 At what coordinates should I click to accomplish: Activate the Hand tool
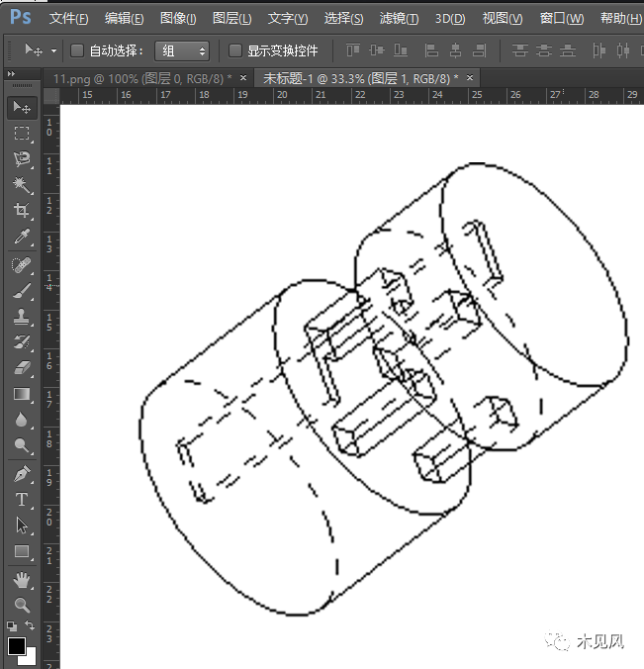(x=22, y=580)
